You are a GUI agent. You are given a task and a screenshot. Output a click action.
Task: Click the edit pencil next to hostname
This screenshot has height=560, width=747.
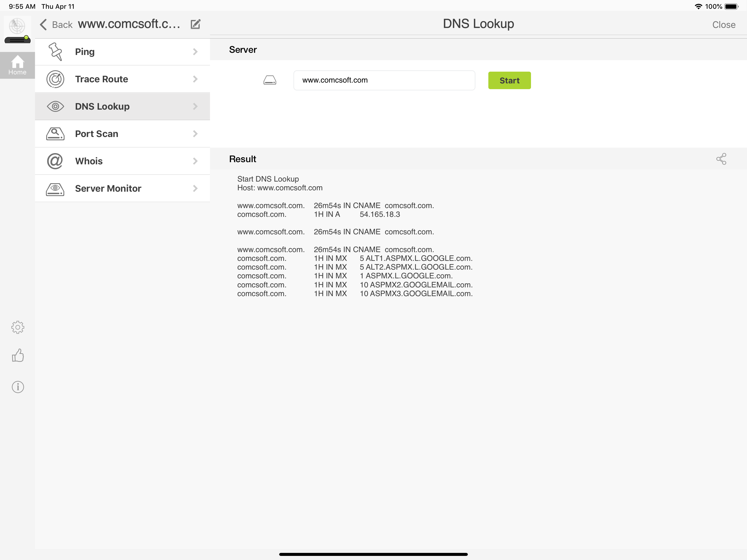pyautogui.click(x=196, y=24)
